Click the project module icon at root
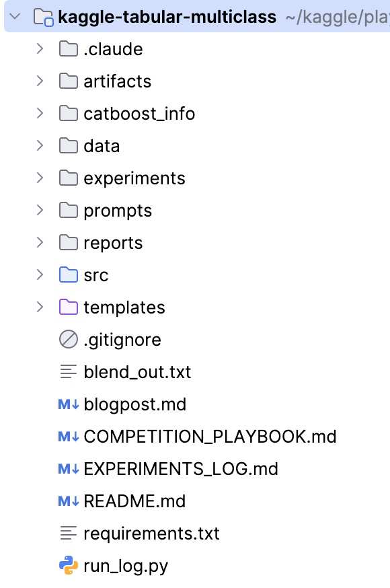 (43, 17)
